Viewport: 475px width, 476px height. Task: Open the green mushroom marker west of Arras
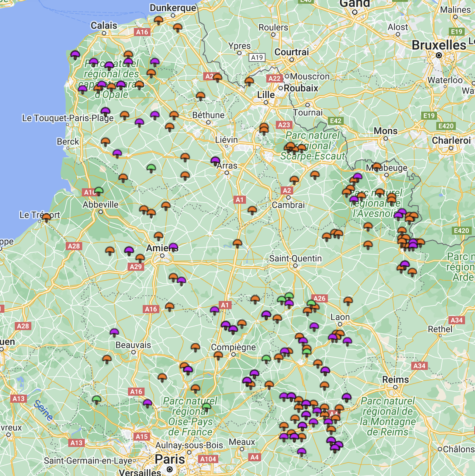click(151, 168)
